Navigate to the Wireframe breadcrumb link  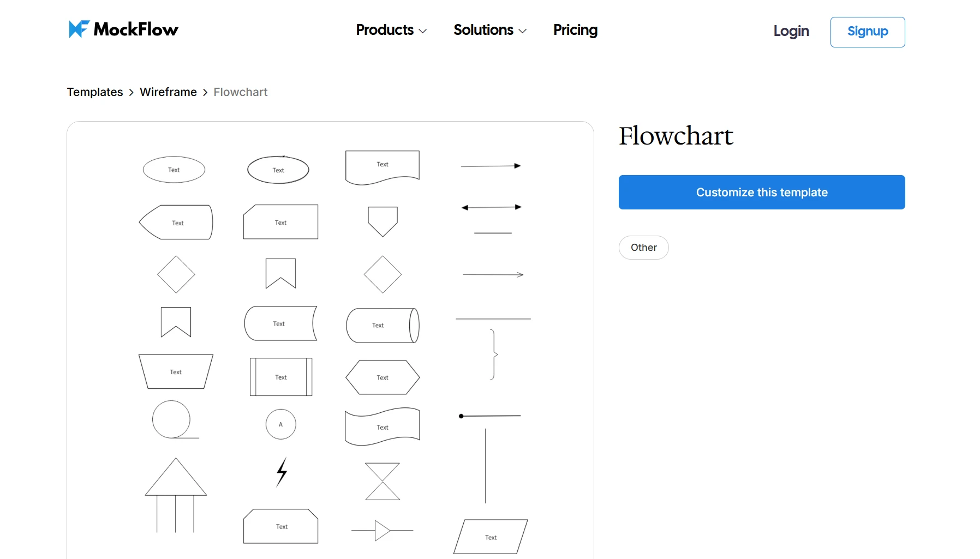coord(168,92)
